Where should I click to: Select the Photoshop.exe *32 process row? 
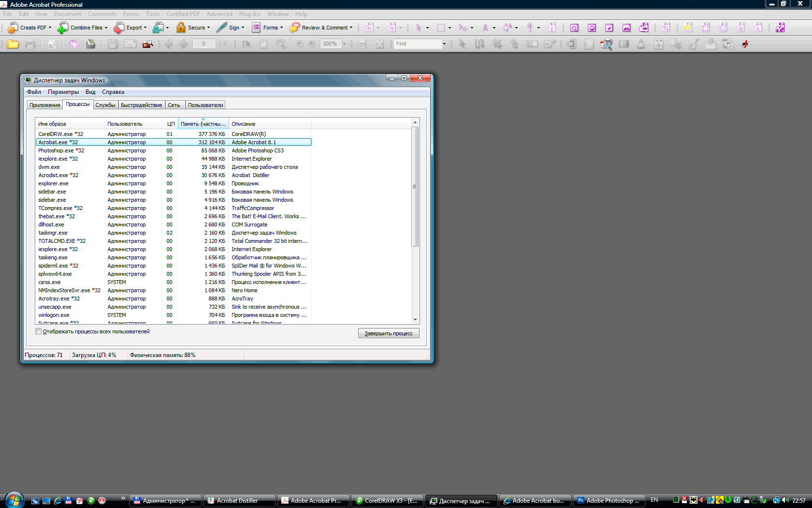tap(174, 150)
